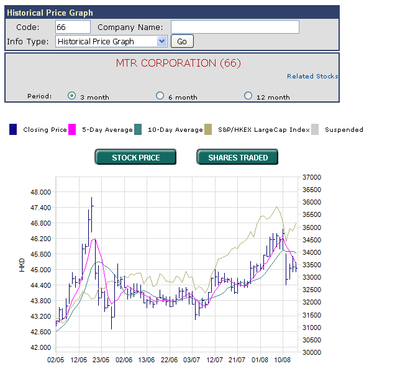Click the MTR CORPORATION (66) heading
Screen dimensions: 400x373
click(x=178, y=63)
